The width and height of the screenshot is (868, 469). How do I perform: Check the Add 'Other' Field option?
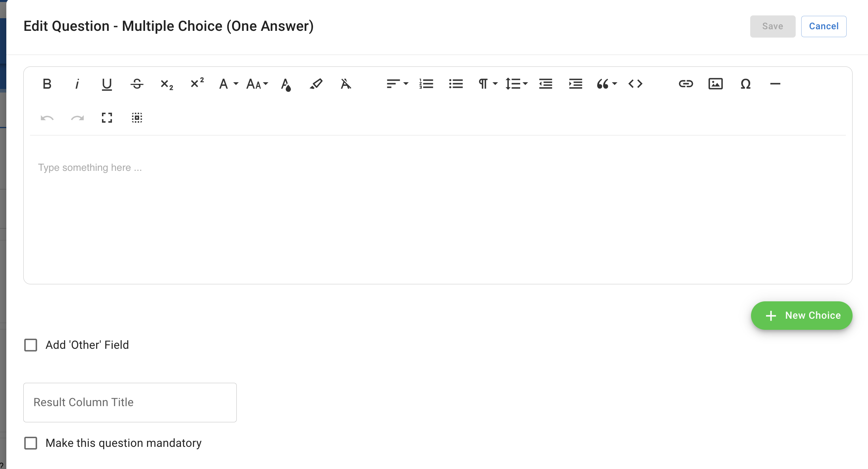click(30, 345)
